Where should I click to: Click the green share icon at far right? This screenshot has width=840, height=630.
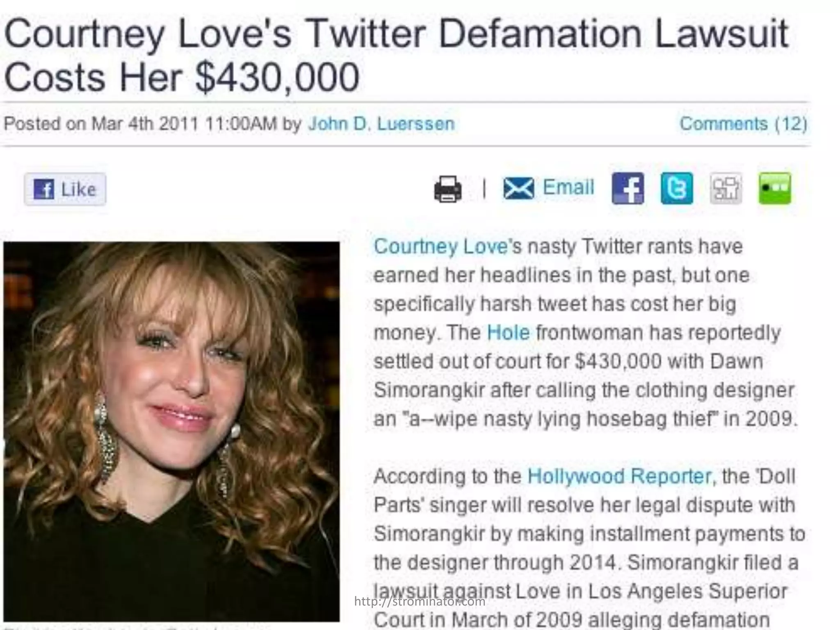click(x=774, y=188)
